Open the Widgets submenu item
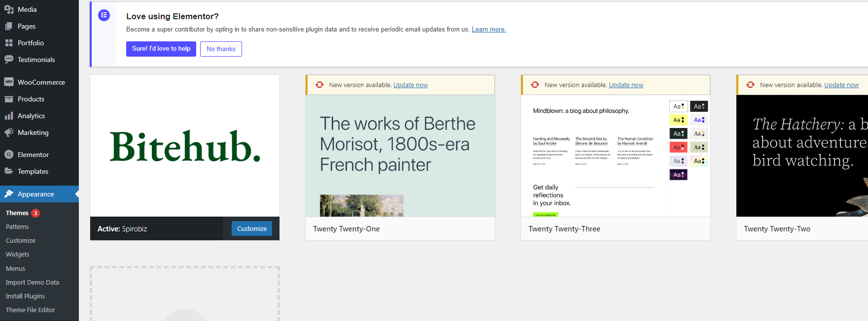868x321 pixels. point(18,255)
